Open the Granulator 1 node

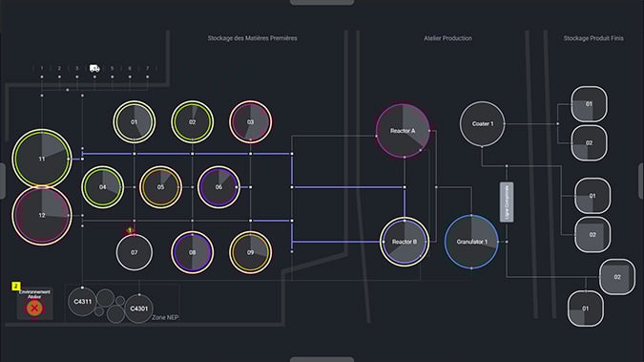tap(471, 242)
